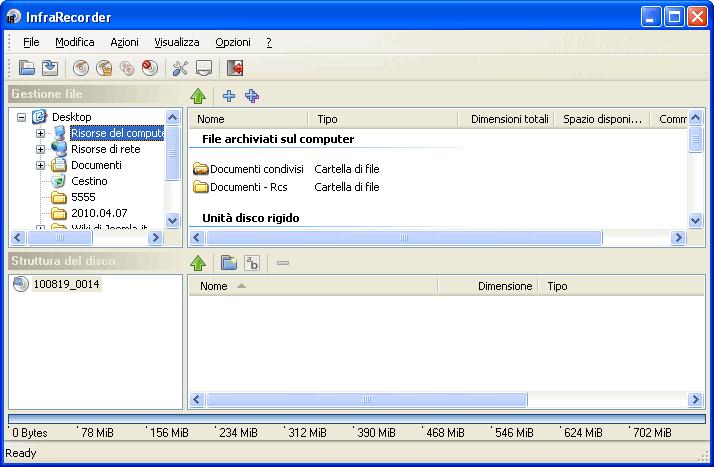
Task: Open the File menu
Action: tap(31, 42)
